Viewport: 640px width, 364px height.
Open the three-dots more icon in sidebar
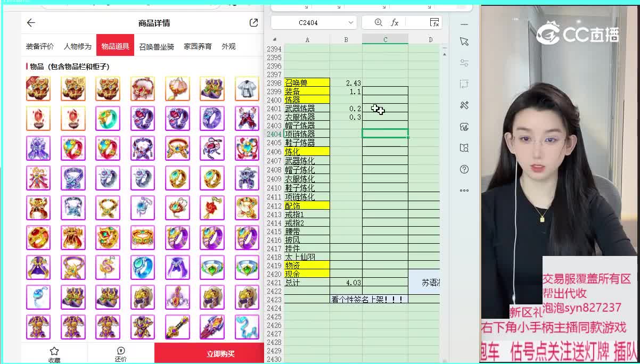[464, 190]
